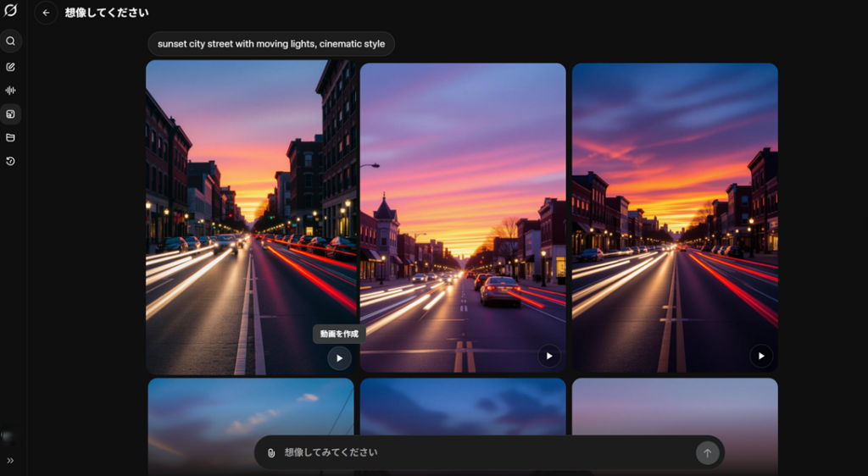
Task: Open search from the sidebar magnifier icon
Action: [11, 41]
